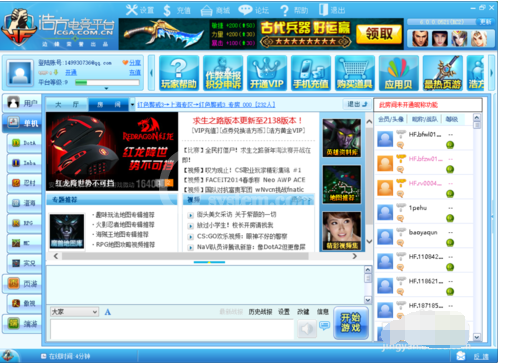Open the Redragon mouse ad banner
The height and width of the screenshot is (363, 511).
[x=112, y=152]
